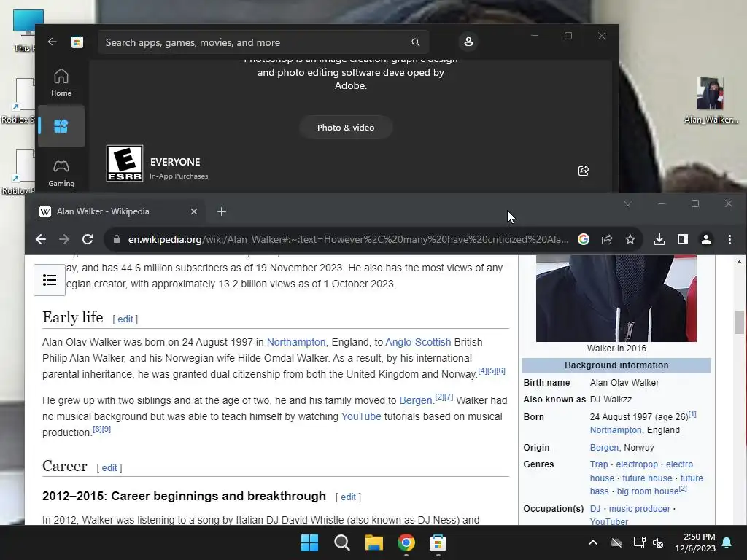The width and height of the screenshot is (747, 560).
Task: Click the Store search magnifier icon
Action: [415, 42]
